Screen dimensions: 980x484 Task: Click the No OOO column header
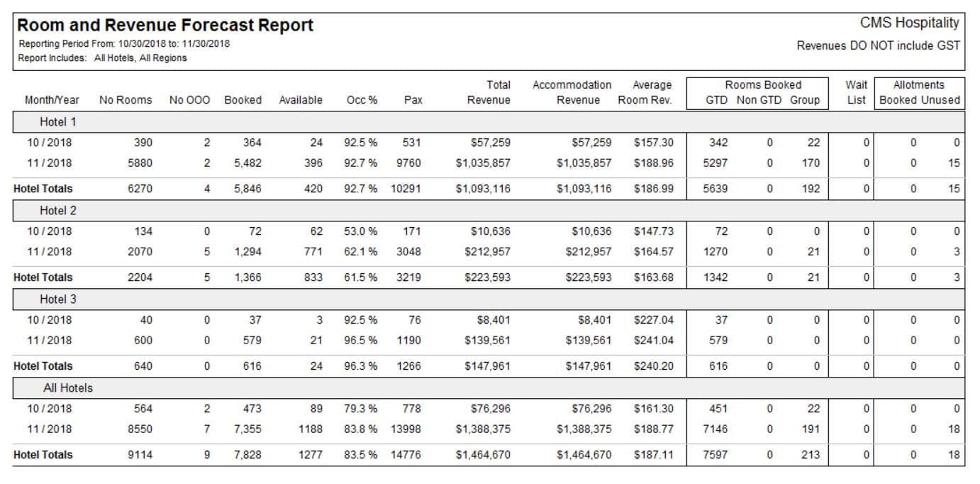click(189, 100)
